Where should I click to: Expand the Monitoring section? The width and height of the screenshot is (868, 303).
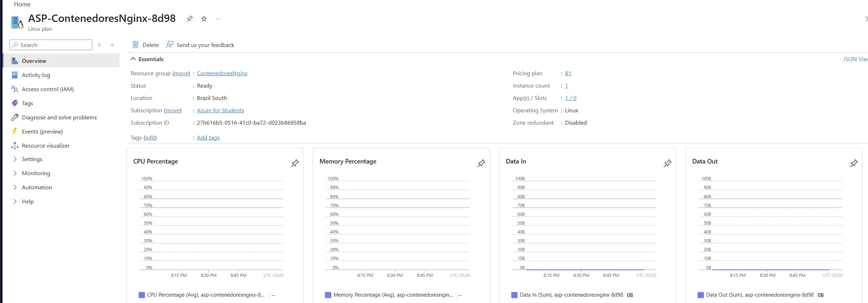[15, 173]
